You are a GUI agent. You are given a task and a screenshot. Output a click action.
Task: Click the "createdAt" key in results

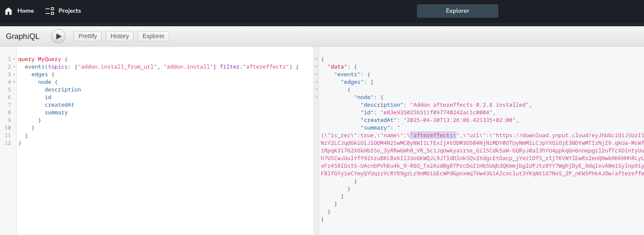point(379,120)
